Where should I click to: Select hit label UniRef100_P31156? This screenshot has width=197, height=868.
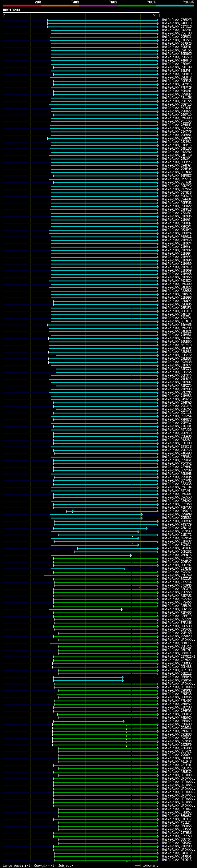pyautogui.click(x=177, y=98)
